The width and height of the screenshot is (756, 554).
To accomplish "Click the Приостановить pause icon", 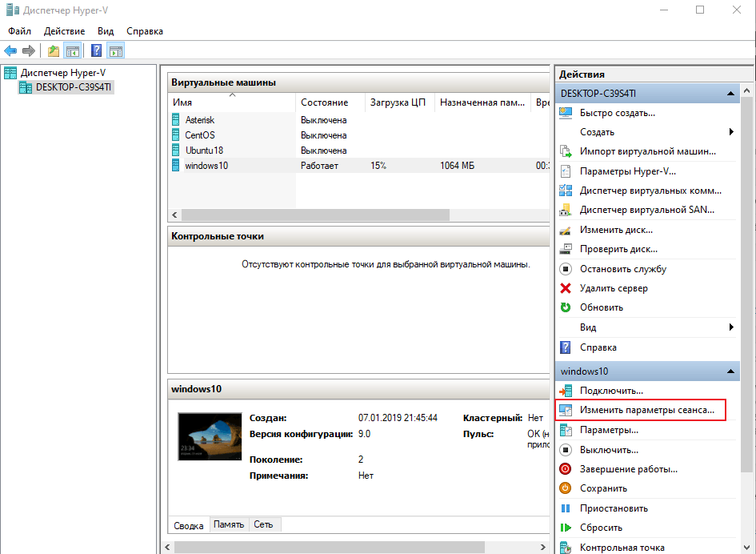I will pyautogui.click(x=566, y=508).
